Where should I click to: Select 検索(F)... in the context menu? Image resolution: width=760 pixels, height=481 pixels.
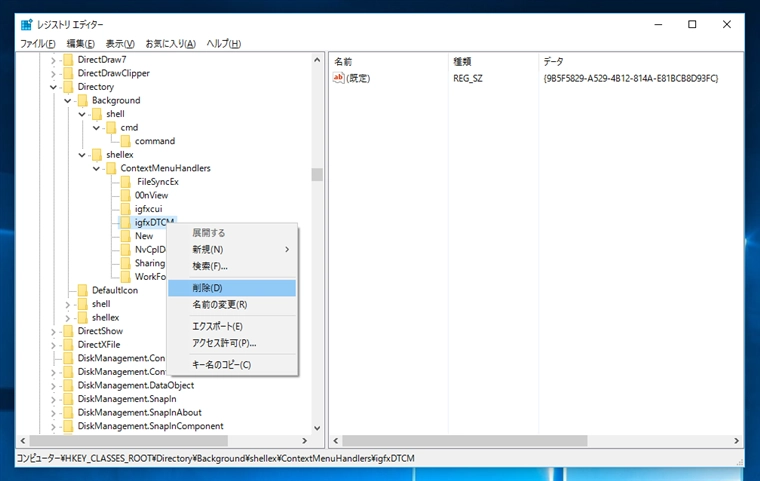click(x=232, y=266)
